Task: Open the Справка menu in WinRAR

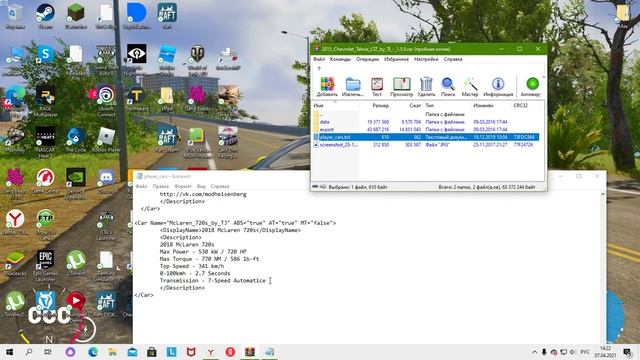Action: click(453, 59)
